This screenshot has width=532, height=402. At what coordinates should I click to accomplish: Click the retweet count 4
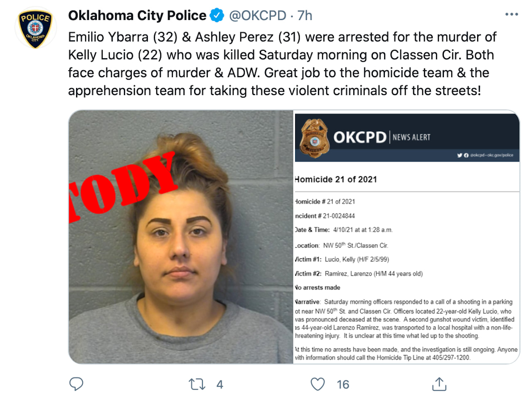coord(220,385)
